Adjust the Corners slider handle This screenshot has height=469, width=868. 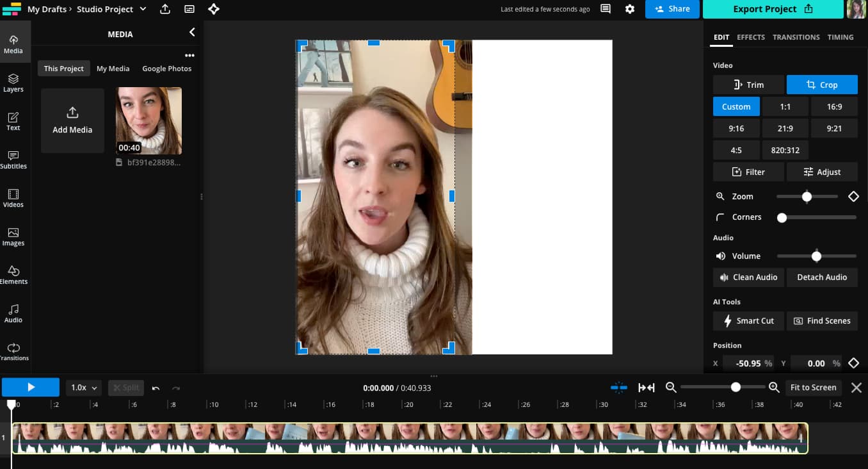(x=782, y=218)
